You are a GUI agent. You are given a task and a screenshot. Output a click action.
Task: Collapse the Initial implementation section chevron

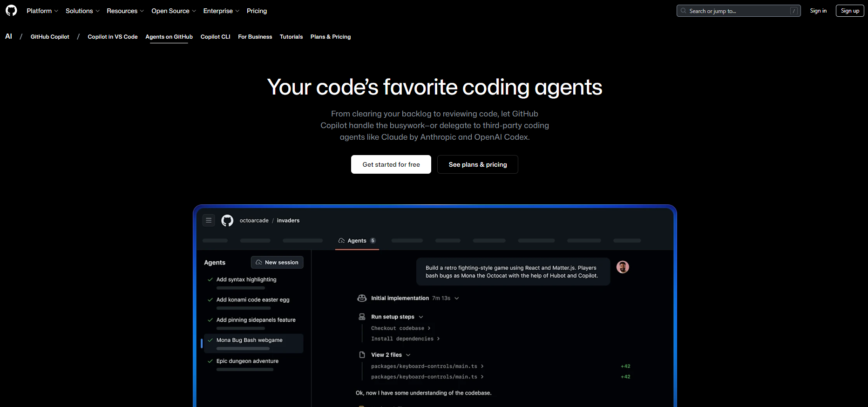(457, 298)
